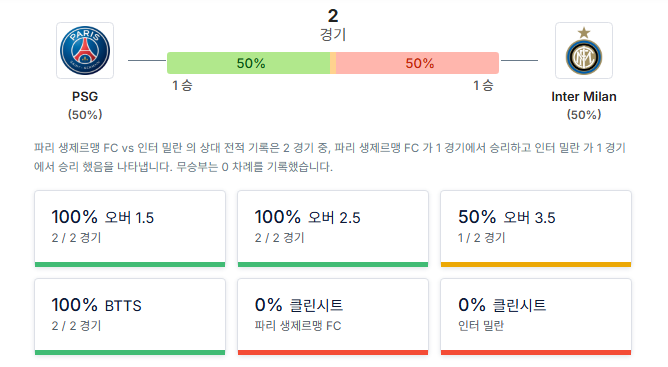This screenshot has width=668, height=367.
Task: Select the 100% BTTS stat card
Action: (x=130, y=317)
